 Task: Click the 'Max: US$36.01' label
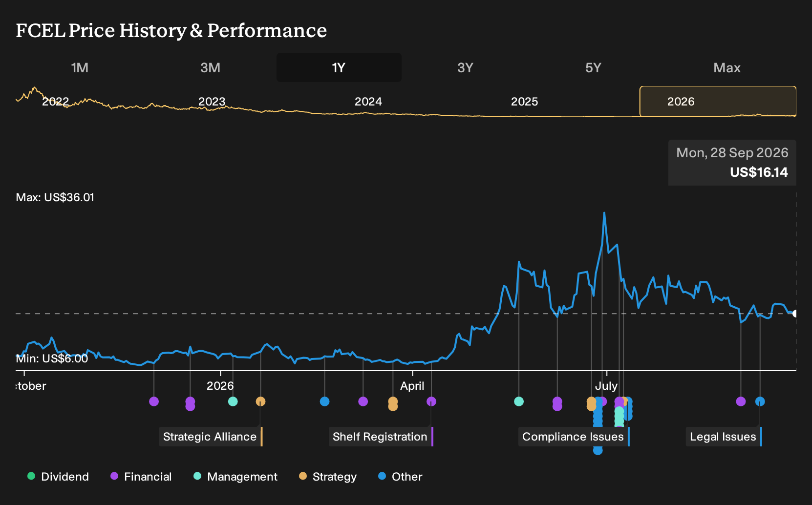(55, 197)
